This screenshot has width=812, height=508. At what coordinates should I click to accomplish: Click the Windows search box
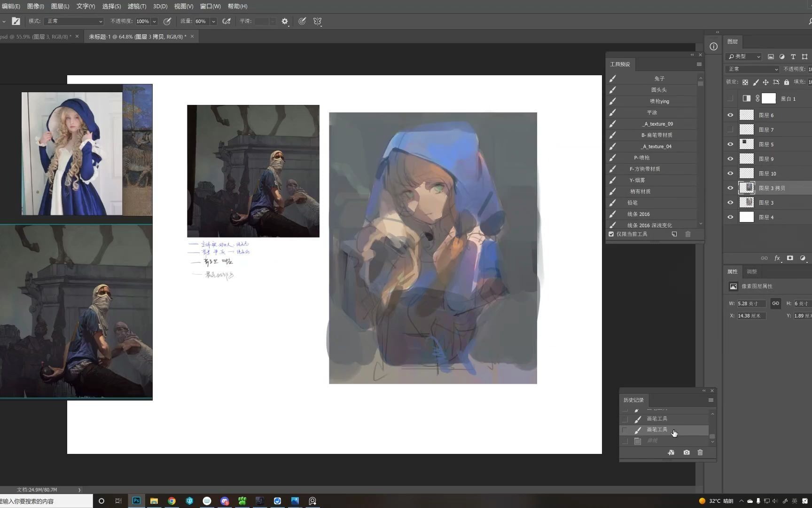coord(46,501)
